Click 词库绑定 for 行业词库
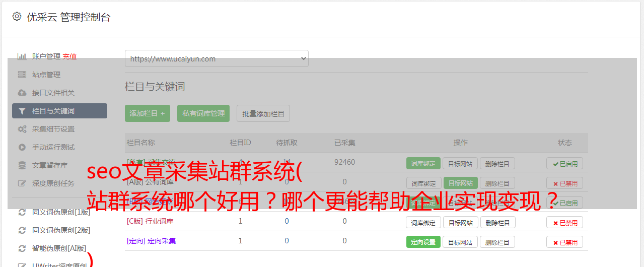644x267 pixels. (x=423, y=222)
